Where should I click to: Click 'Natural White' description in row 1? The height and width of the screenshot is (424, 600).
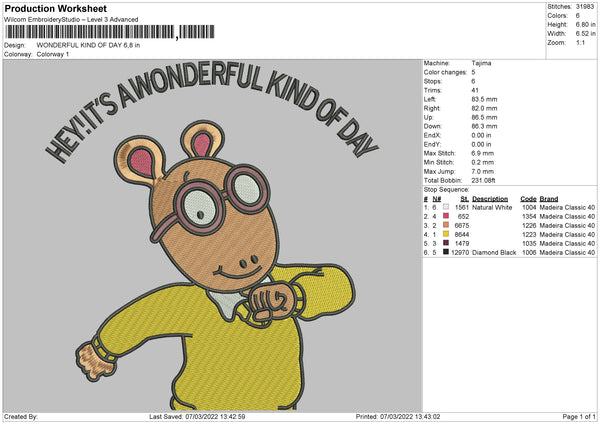click(492, 207)
